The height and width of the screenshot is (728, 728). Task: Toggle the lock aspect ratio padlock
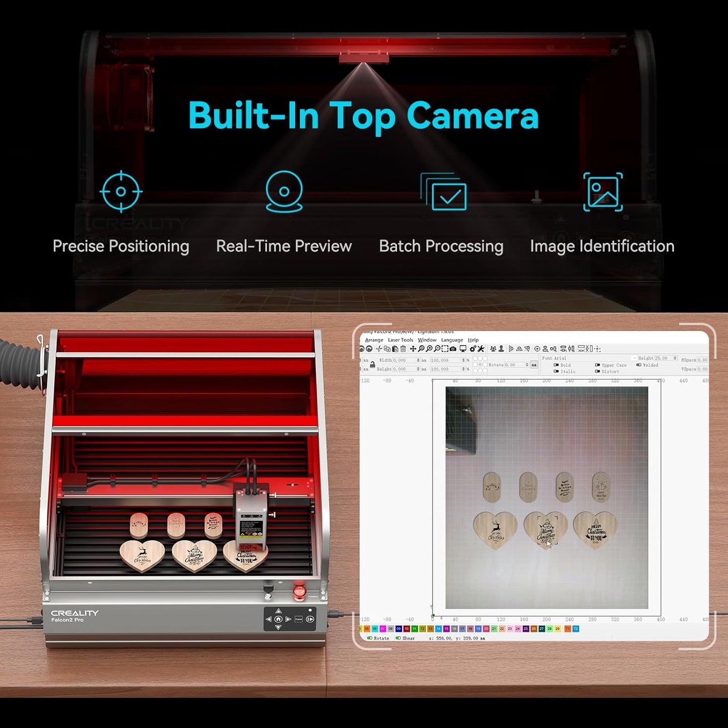[372, 364]
